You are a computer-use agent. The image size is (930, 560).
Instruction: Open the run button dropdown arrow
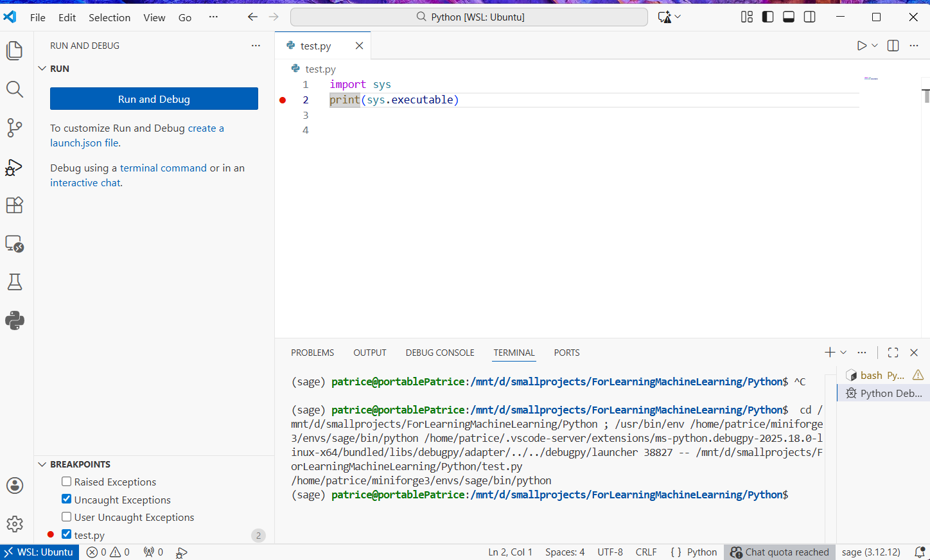click(875, 46)
